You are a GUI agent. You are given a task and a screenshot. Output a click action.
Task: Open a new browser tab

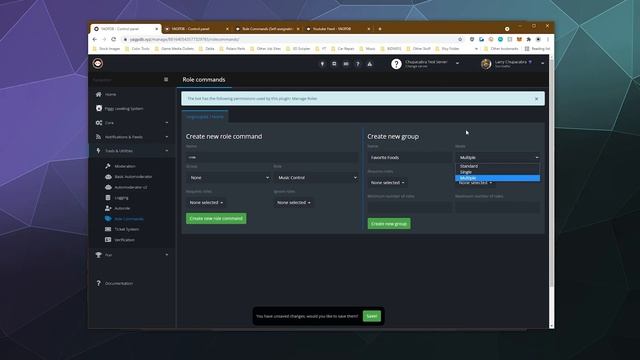380,29
